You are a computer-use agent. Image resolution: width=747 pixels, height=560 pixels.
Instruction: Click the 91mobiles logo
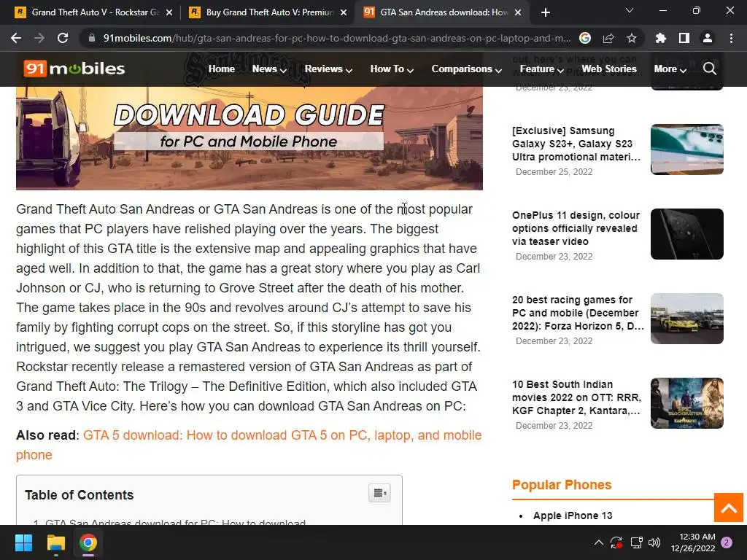pos(74,69)
